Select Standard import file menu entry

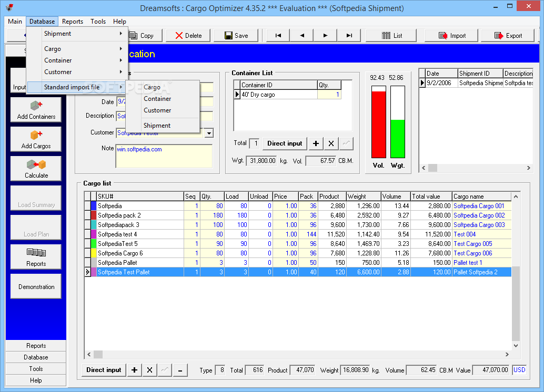point(77,87)
